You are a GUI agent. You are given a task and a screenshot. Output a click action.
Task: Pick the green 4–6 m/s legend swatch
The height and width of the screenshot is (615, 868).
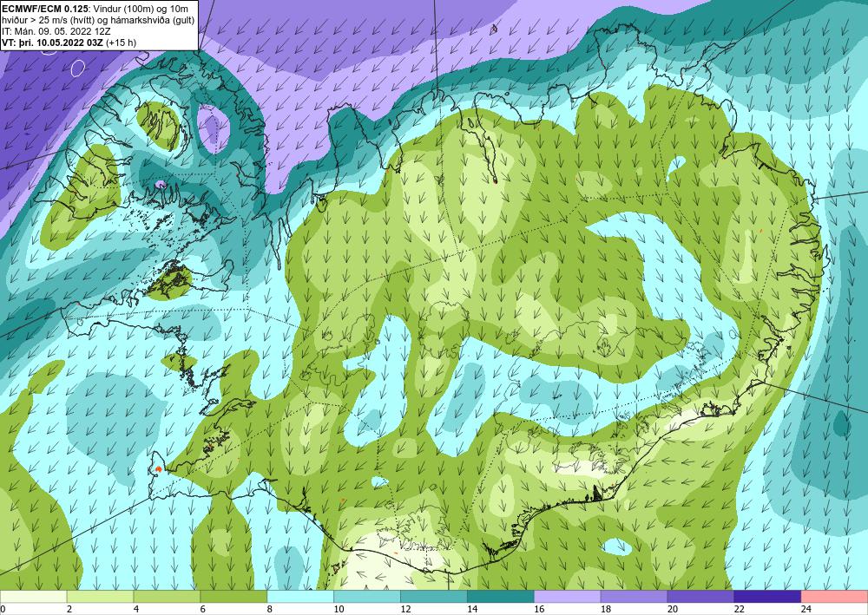pyautogui.click(x=167, y=597)
